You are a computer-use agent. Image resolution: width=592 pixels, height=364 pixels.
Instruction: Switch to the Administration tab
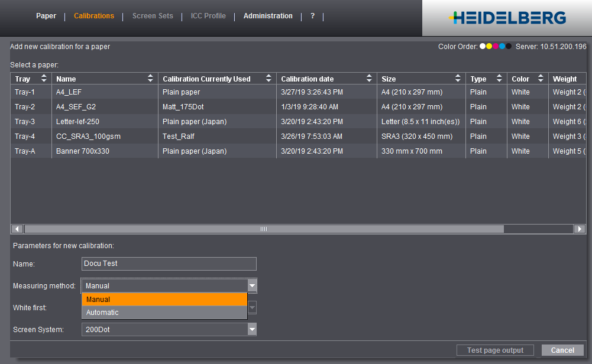click(x=268, y=16)
